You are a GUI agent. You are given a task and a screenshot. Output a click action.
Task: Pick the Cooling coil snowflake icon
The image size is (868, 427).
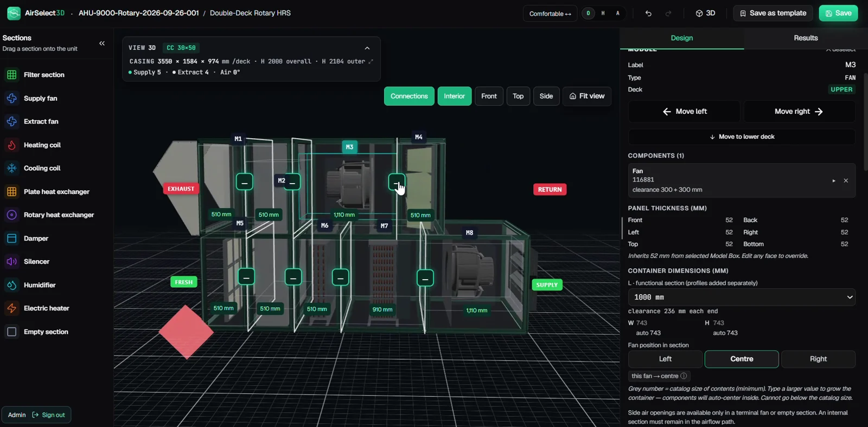pos(12,168)
